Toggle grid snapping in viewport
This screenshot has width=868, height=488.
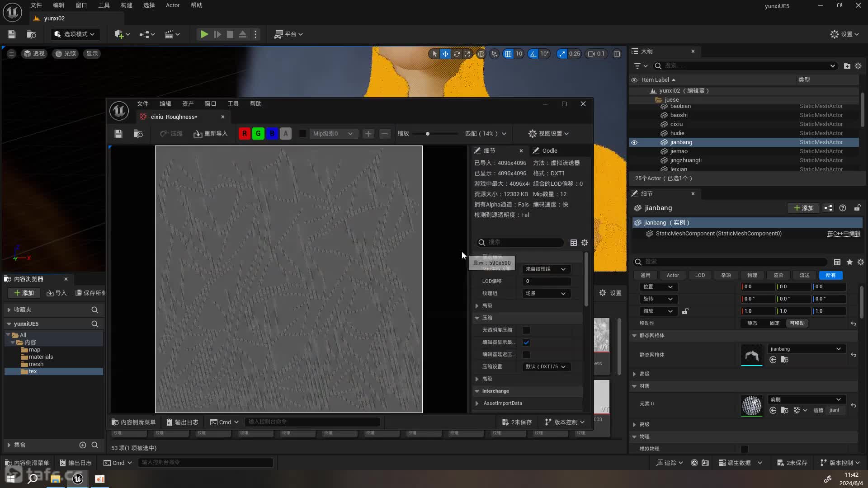pyautogui.click(x=509, y=54)
